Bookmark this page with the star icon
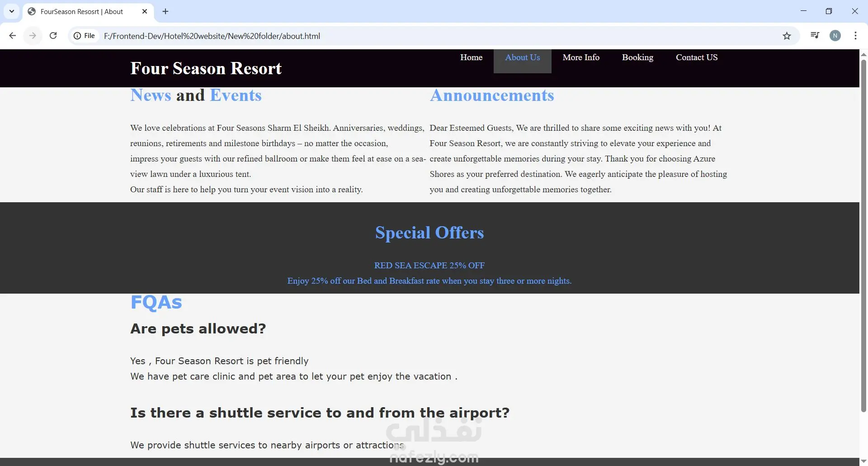 (x=787, y=36)
